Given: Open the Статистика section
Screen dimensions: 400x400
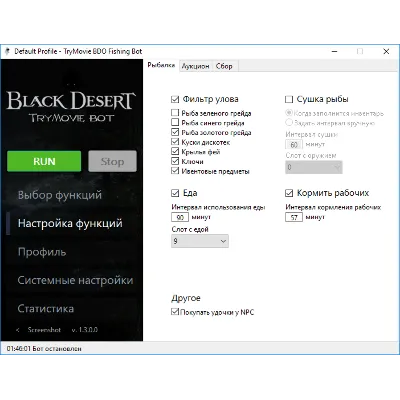Looking at the screenshot, I should point(46,309).
